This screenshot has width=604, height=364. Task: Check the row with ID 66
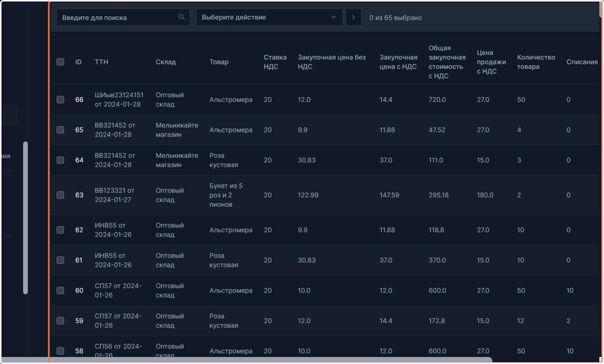coord(60,100)
